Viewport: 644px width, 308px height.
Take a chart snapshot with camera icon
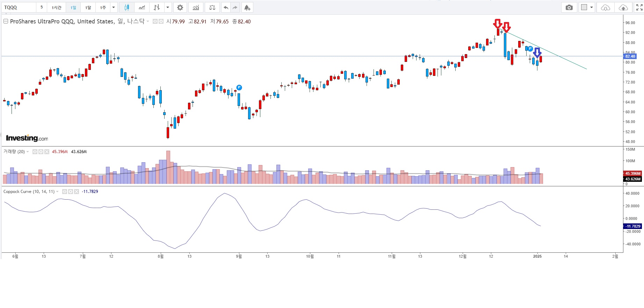(x=569, y=7)
